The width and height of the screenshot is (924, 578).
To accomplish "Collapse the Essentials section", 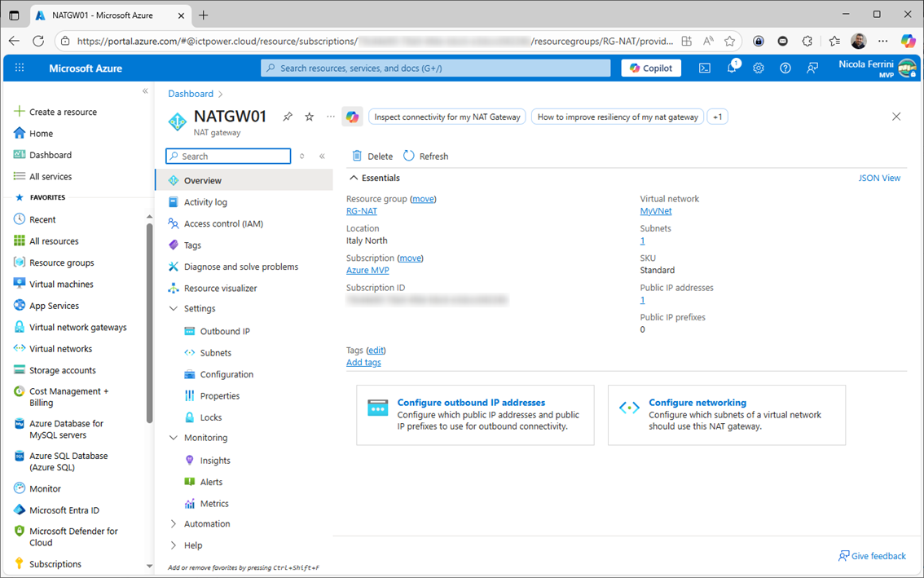I will (x=354, y=178).
